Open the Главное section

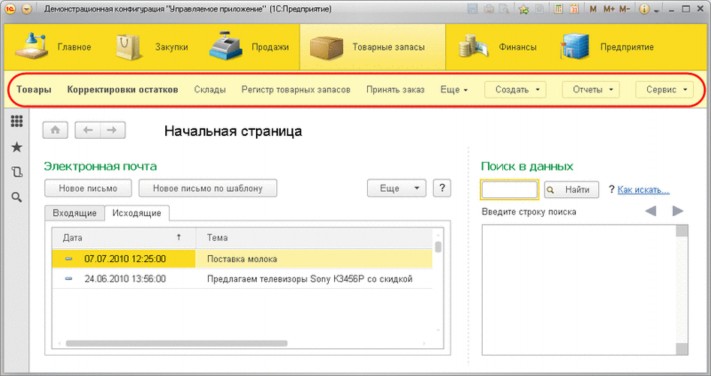point(53,47)
